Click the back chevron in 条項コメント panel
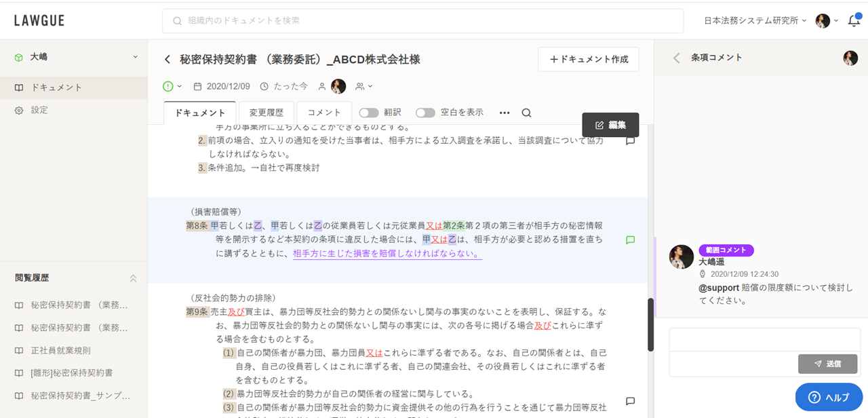Viewport: 868px width, 418px height. tap(676, 58)
